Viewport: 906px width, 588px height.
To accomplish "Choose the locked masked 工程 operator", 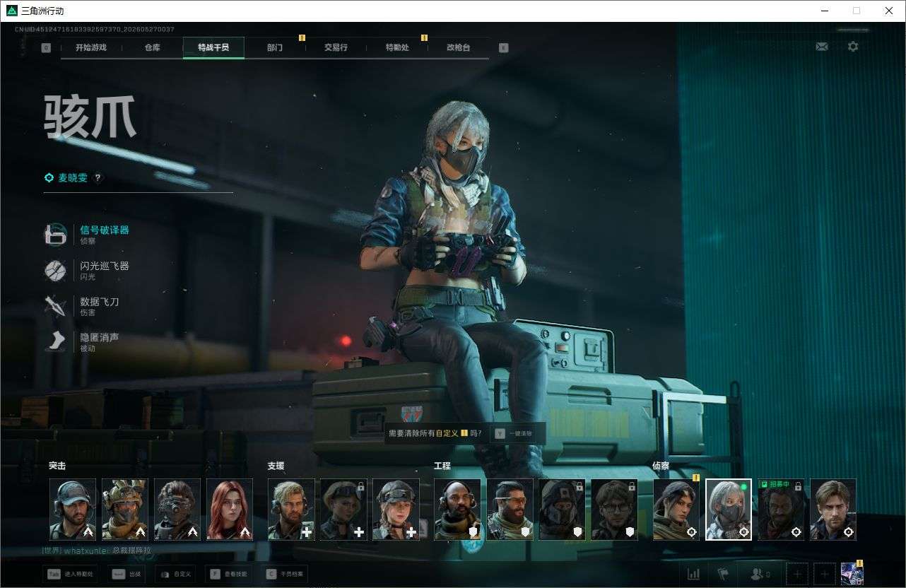I will [x=562, y=510].
